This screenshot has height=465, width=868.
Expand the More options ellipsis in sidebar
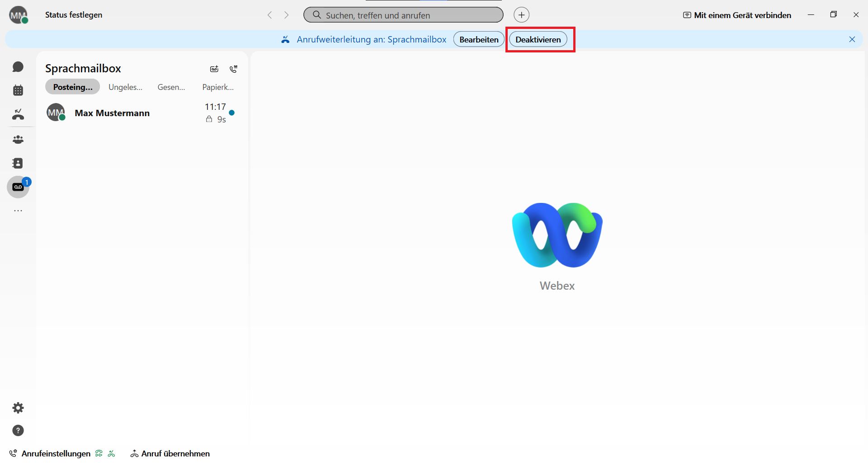point(18,211)
